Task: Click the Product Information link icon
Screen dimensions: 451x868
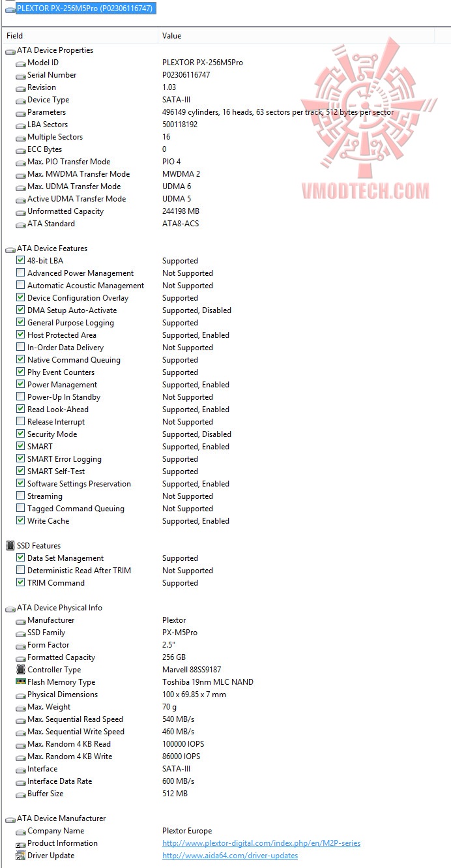Action: [x=21, y=844]
